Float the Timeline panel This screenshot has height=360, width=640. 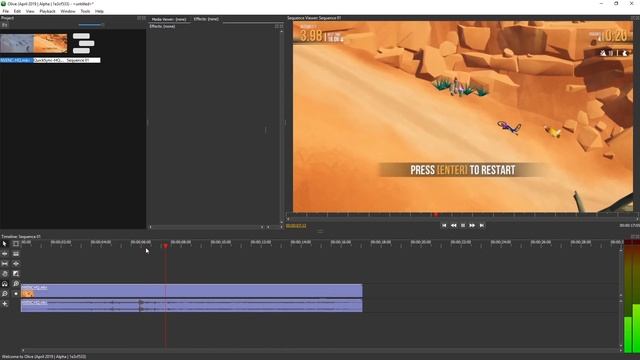coord(633,236)
